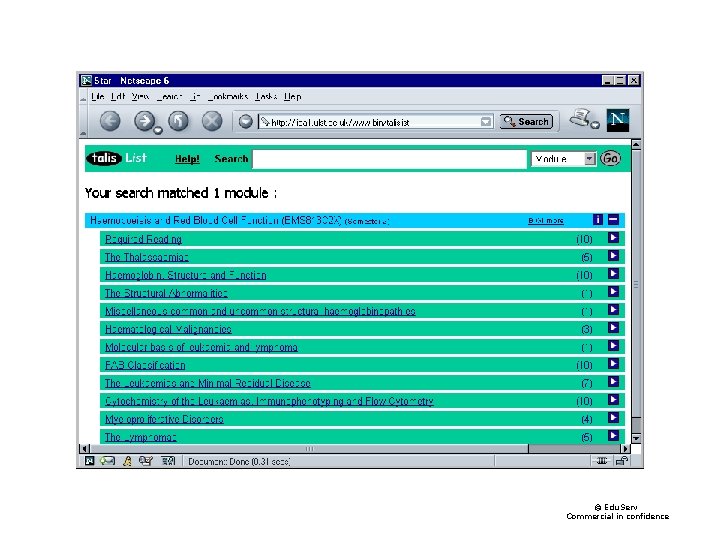Click the Netscape N logo icon
Screen dimensions: 720x540
[x=618, y=120]
